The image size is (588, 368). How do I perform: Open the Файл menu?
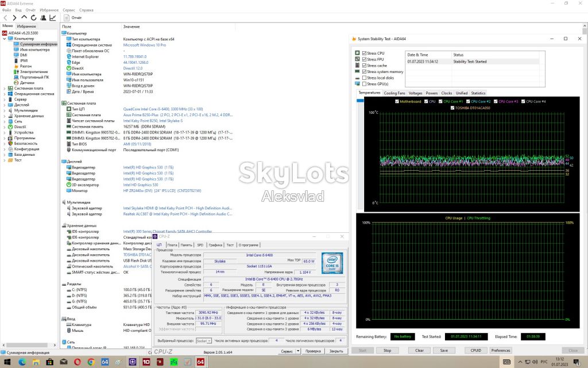[6, 10]
